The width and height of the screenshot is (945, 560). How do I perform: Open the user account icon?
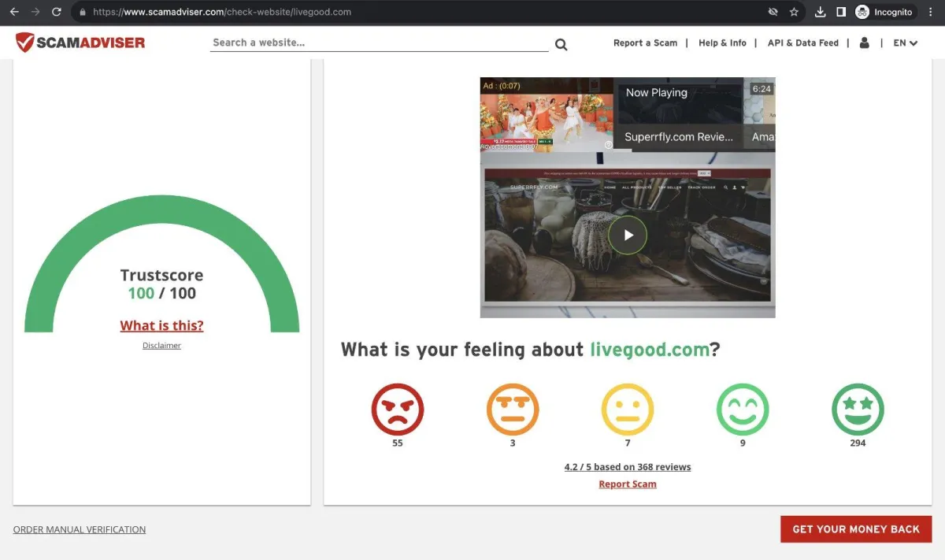(x=865, y=43)
